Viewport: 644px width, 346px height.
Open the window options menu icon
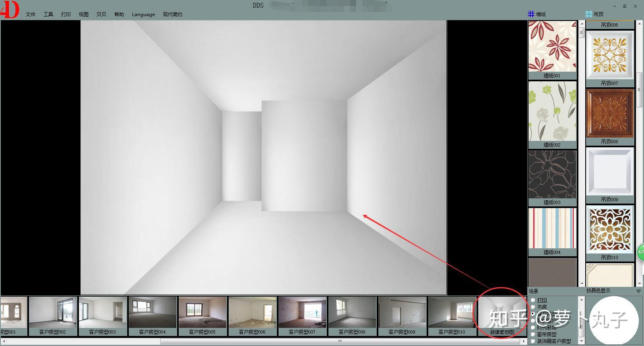625,6
